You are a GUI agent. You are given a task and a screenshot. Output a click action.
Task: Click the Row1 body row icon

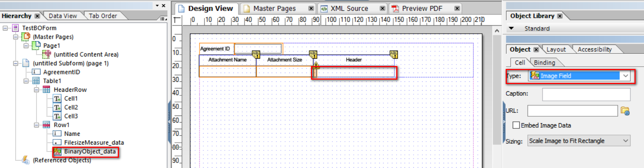pos(46,125)
